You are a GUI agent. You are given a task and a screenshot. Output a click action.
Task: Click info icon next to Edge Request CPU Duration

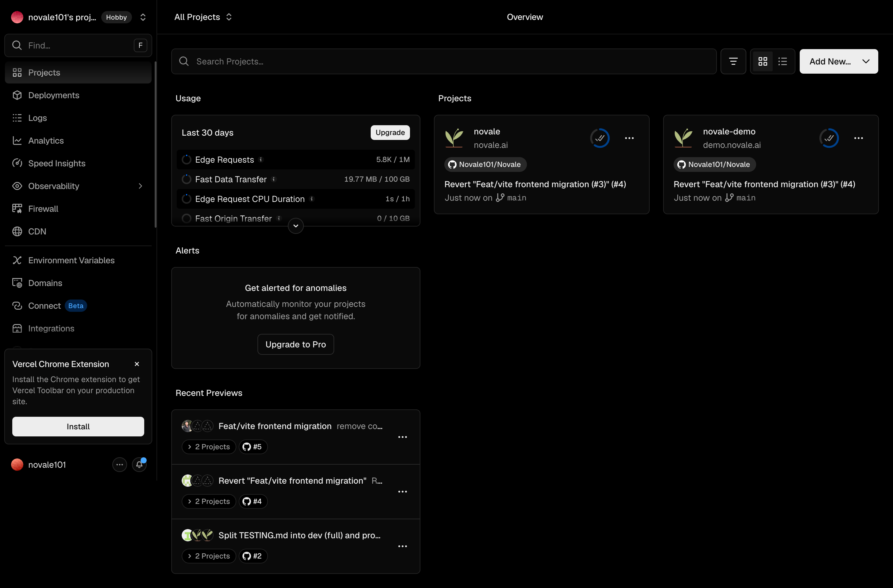(x=311, y=199)
